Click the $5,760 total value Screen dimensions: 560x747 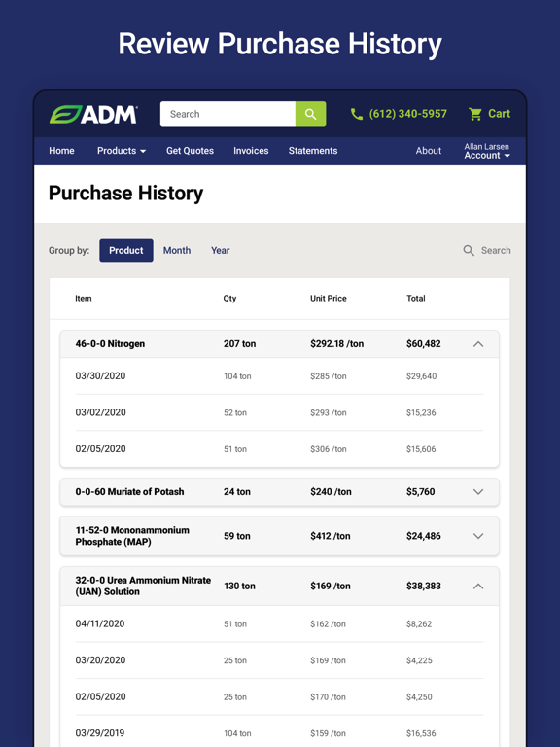coord(420,491)
